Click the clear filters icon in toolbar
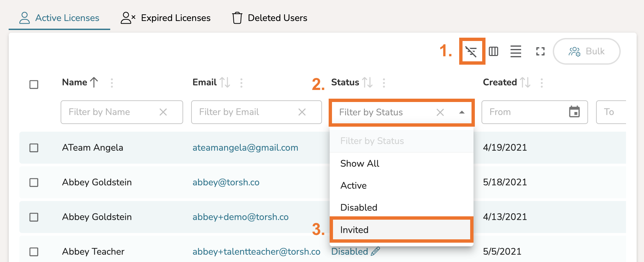This screenshot has height=262, width=644. 471,52
